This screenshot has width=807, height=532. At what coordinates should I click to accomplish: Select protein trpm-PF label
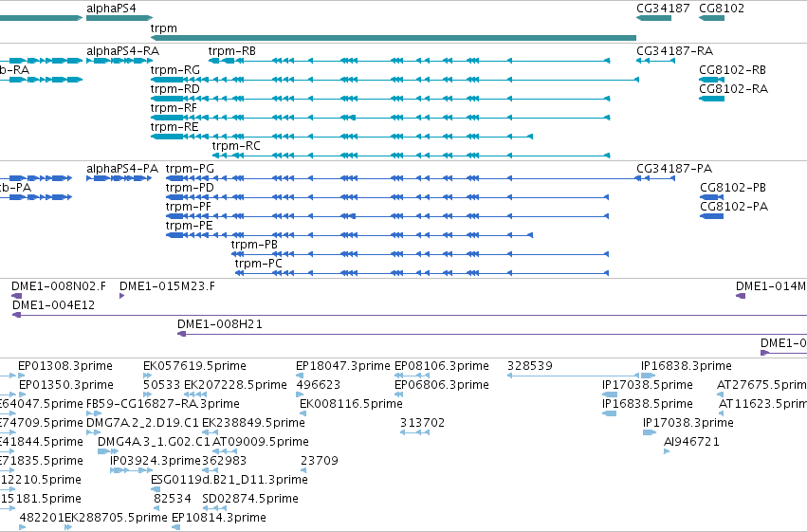(189, 207)
